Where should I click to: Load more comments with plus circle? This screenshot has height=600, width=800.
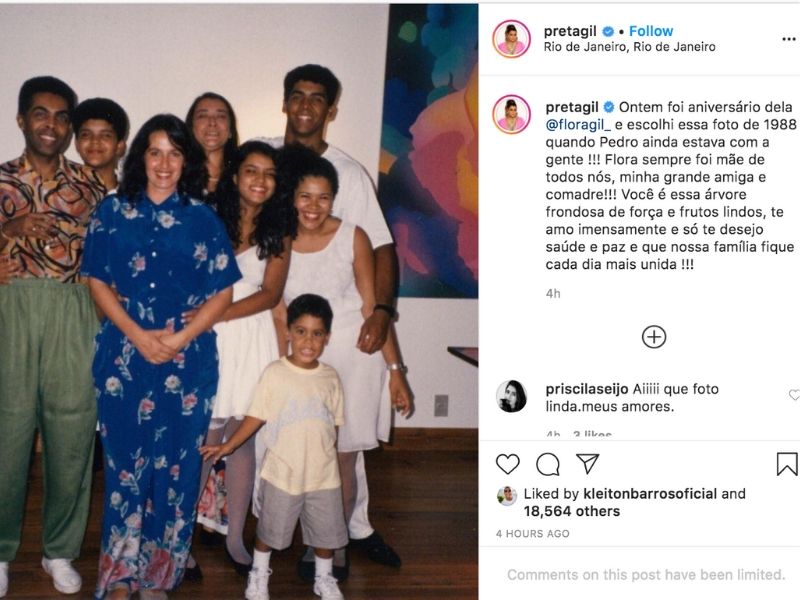654,337
